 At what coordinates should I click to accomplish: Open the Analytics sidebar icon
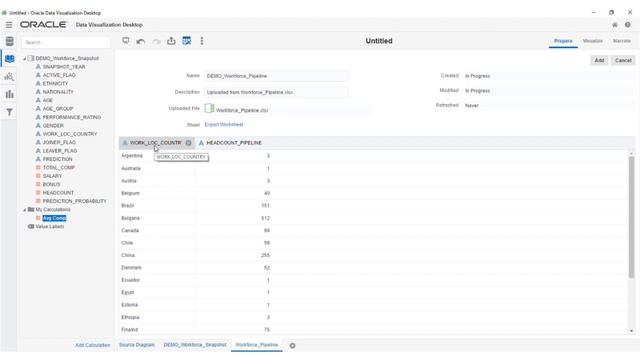coord(9,77)
